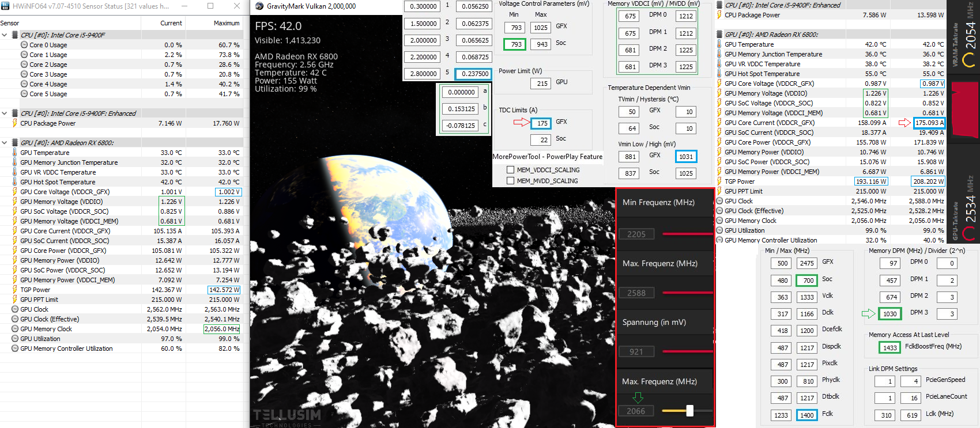Click the GFX max frequency field showing 2475
Image resolution: width=980 pixels, height=428 pixels.
point(807,263)
